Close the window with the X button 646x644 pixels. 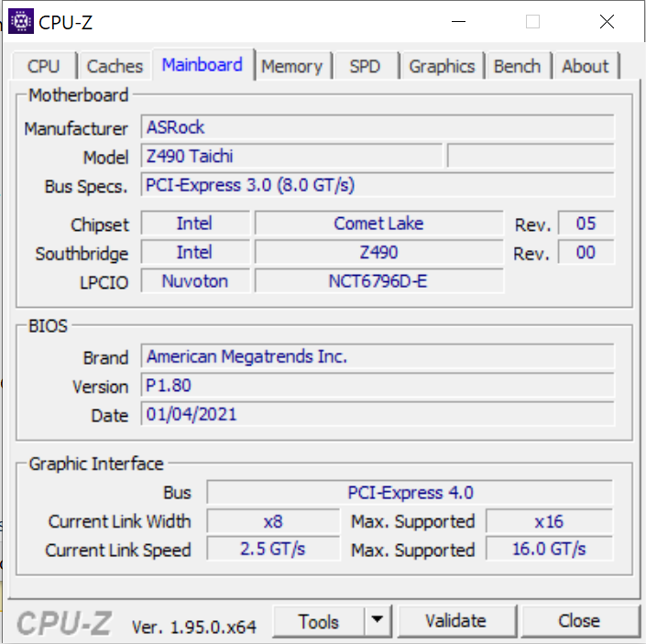pyautogui.click(x=607, y=21)
